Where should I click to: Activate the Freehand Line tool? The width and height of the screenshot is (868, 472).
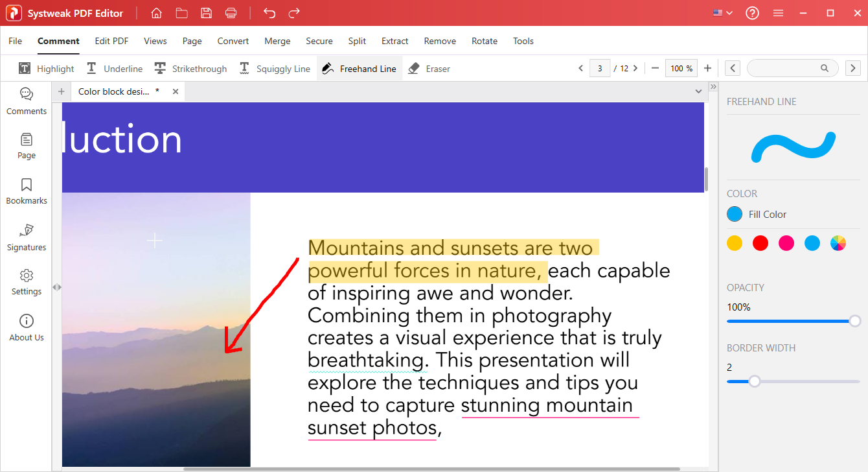point(359,68)
